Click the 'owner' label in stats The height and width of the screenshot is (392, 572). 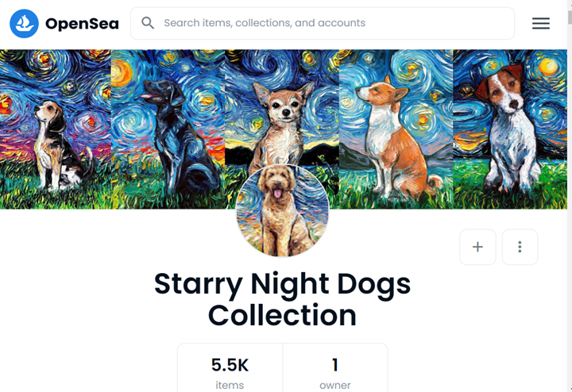(x=334, y=385)
